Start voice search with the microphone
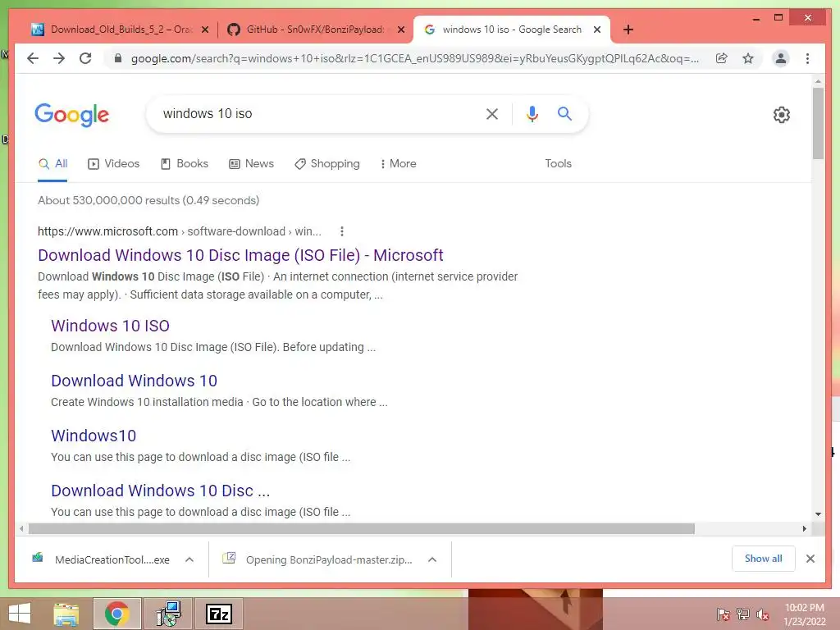 [x=532, y=113]
